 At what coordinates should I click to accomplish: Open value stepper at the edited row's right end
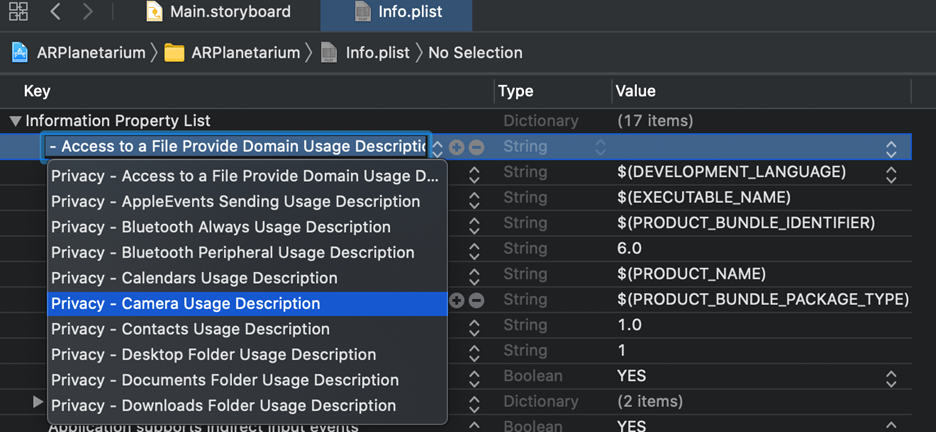(x=891, y=149)
